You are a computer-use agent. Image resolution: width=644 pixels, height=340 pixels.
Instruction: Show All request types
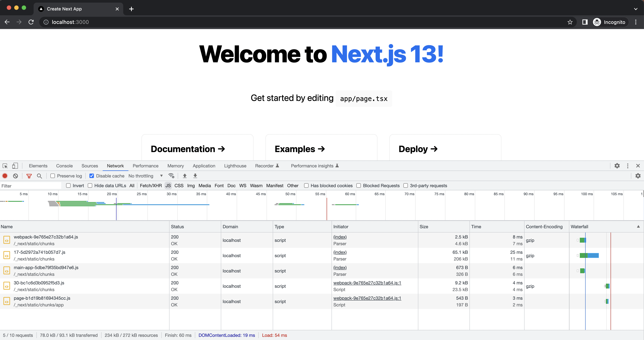coord(132,185)
